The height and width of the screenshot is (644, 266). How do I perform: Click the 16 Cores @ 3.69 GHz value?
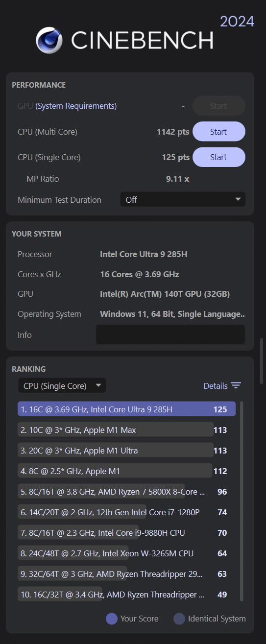(x=140, y=274)
